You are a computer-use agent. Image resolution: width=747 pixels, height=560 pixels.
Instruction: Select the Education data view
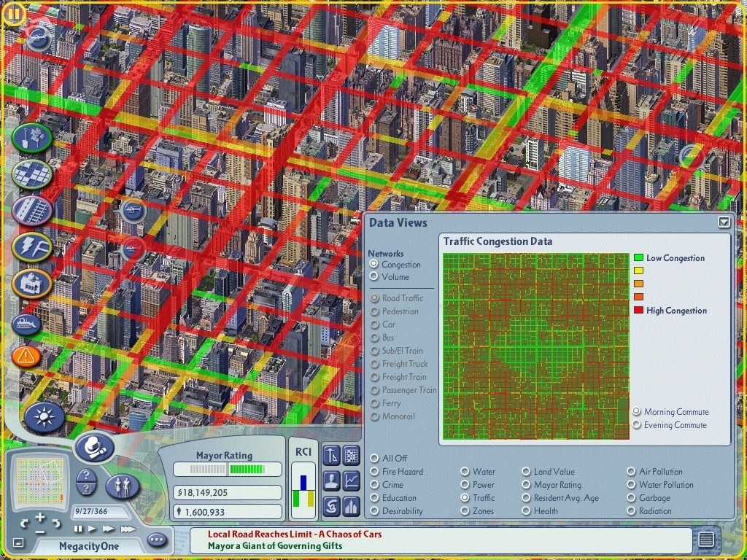pyautogui.click(x=374, y=497)
